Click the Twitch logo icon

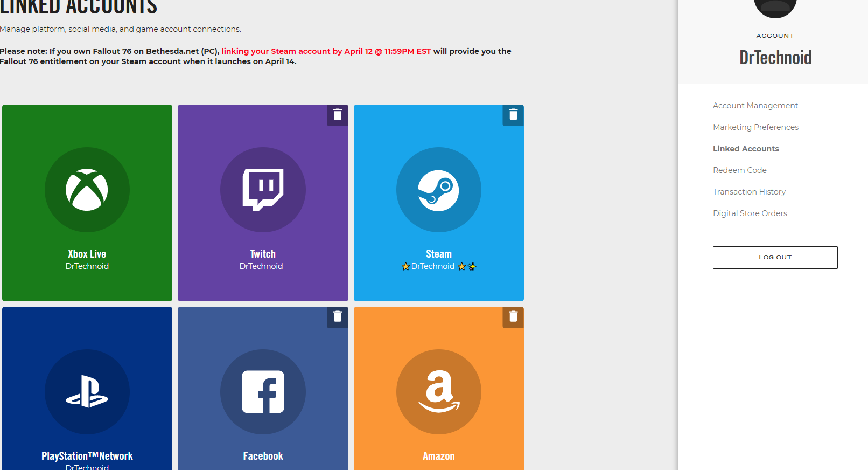pos(263,190)
